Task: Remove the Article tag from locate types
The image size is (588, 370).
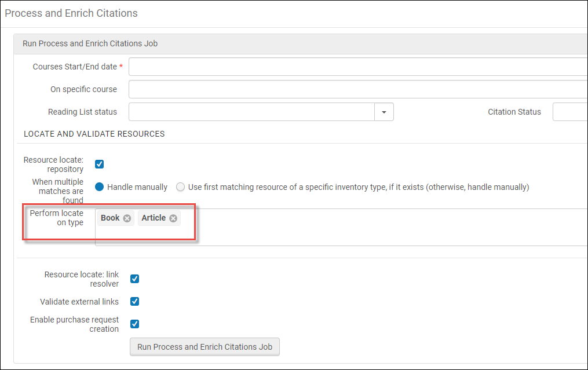Action: (x=173, y=218)
